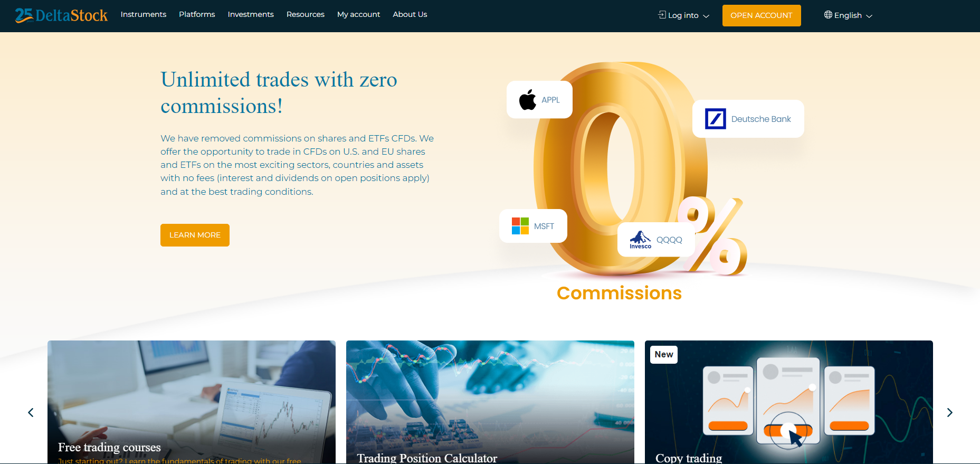The height and width of the screenshot is (464, 980).
Task: Click the OPEN ACCOUNT button
Action: [762, 15]
